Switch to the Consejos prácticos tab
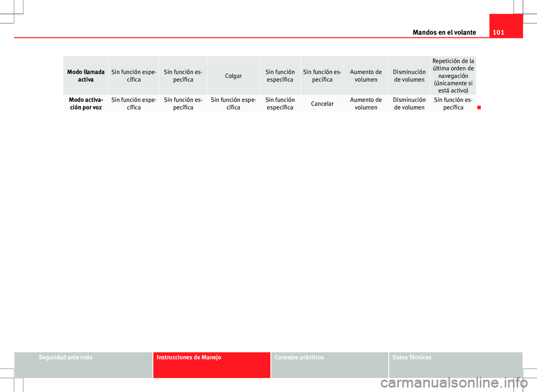The height and width of the screenshot is (392, 537). tap(329, 365)
